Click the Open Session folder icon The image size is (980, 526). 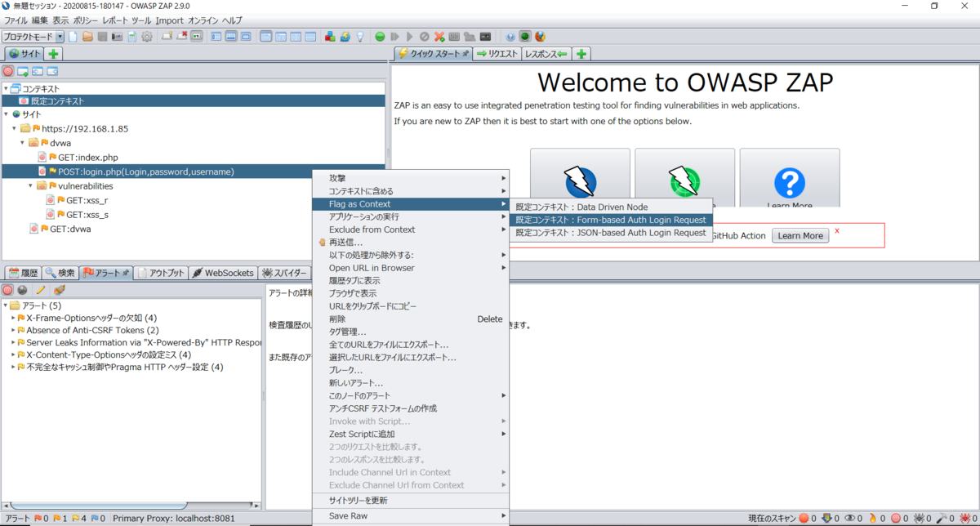tap(87, 37)
